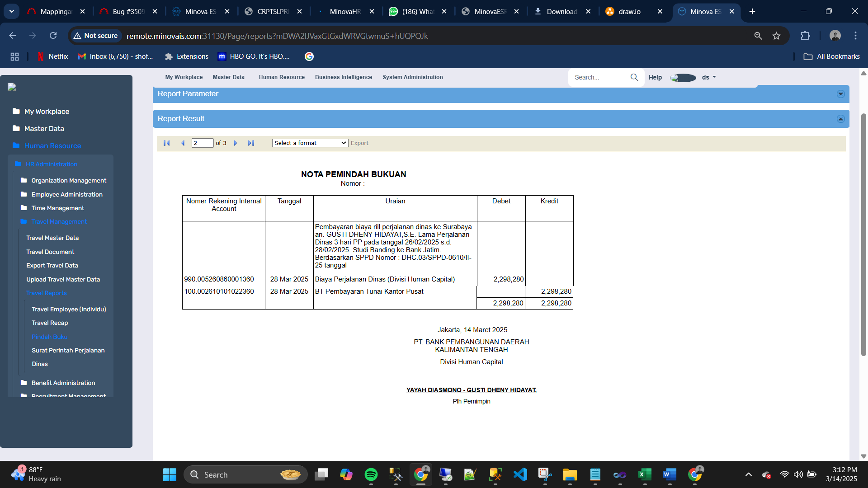Click the Windows Start button
Screen dimensions: 868x488
coord(170,474)
